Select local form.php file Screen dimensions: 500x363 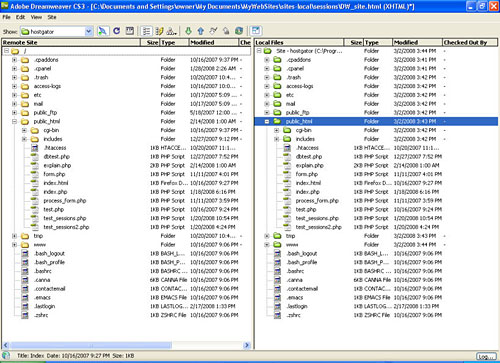(x=307, y=174)
